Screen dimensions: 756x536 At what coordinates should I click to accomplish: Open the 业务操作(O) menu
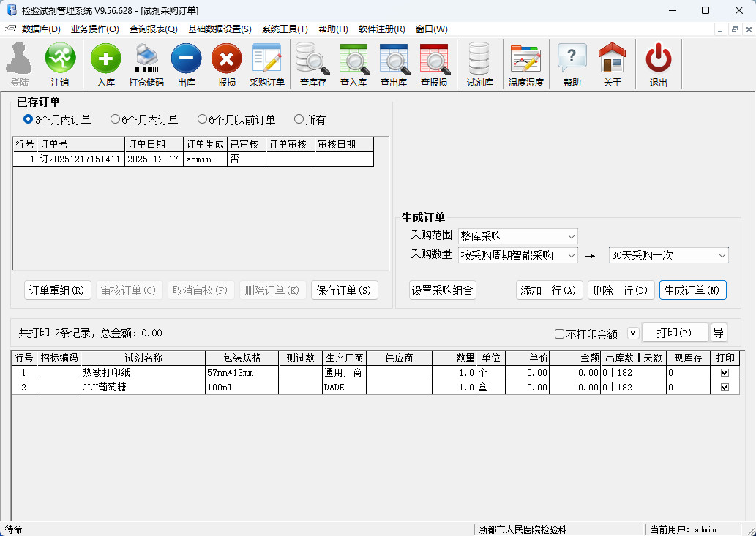pos(94,29)
